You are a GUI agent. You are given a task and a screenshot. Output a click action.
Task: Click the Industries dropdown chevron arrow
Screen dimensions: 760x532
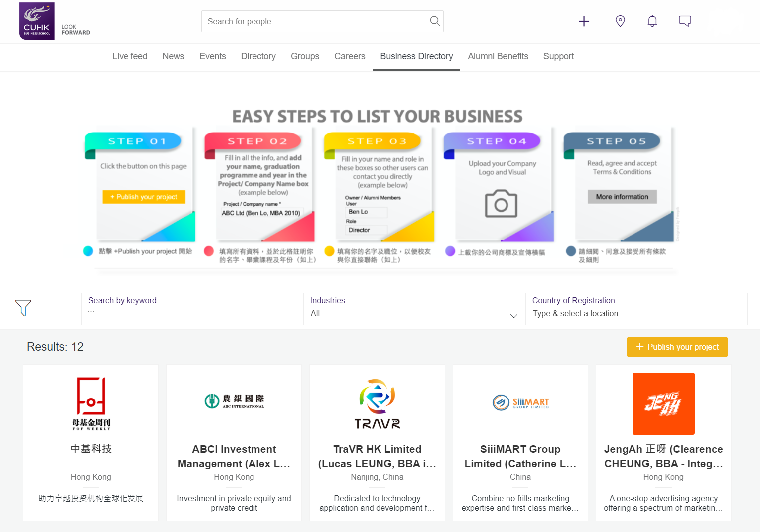click(514, 316)
